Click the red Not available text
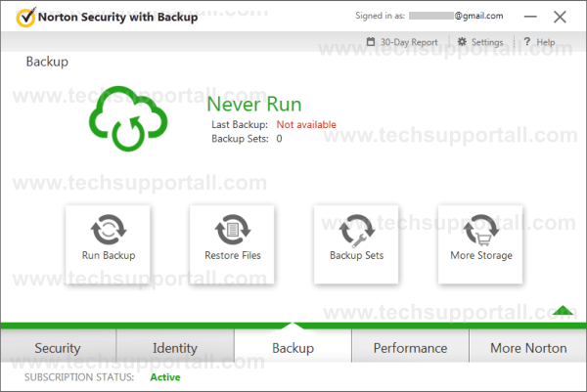 point(306,124)
